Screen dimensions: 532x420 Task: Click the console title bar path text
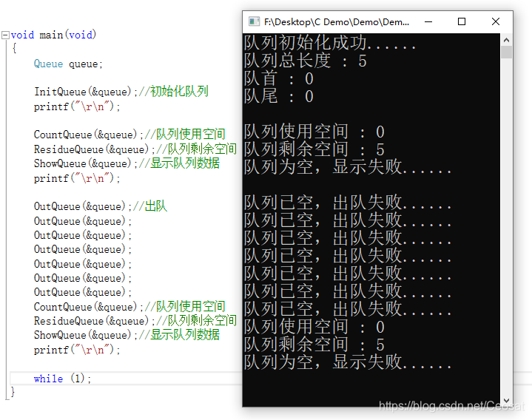pyautogui.click(x=337, y=22)
